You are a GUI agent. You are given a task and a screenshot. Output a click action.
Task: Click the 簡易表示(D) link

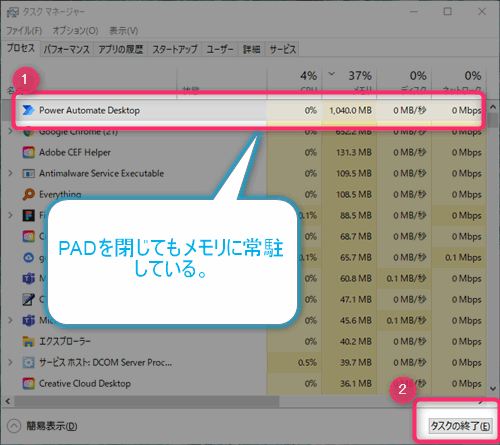52,426
